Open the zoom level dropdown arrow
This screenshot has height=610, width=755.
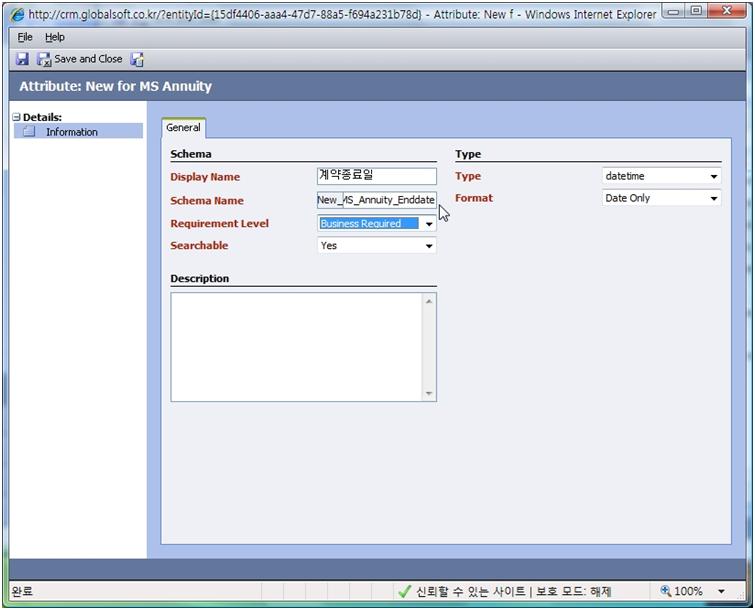(721, 591)
